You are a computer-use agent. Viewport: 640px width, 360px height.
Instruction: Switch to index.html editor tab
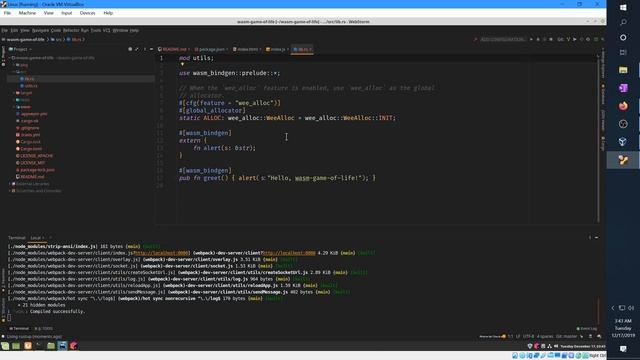point(247,49)
